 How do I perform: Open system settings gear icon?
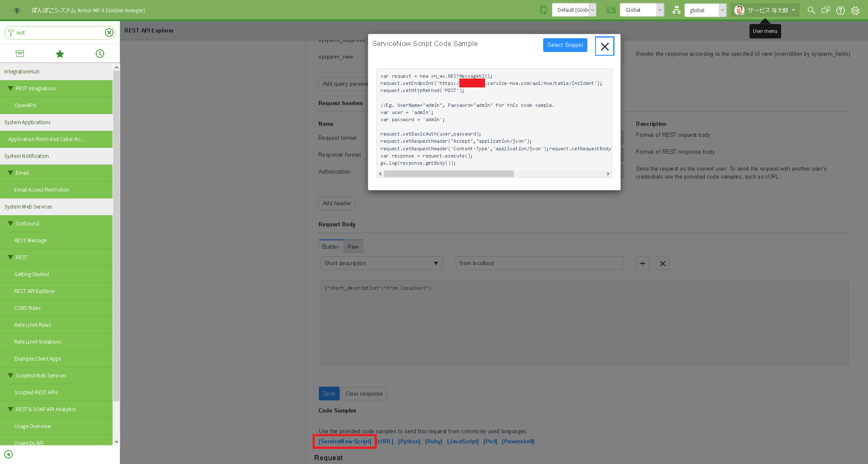coord(855,11)
